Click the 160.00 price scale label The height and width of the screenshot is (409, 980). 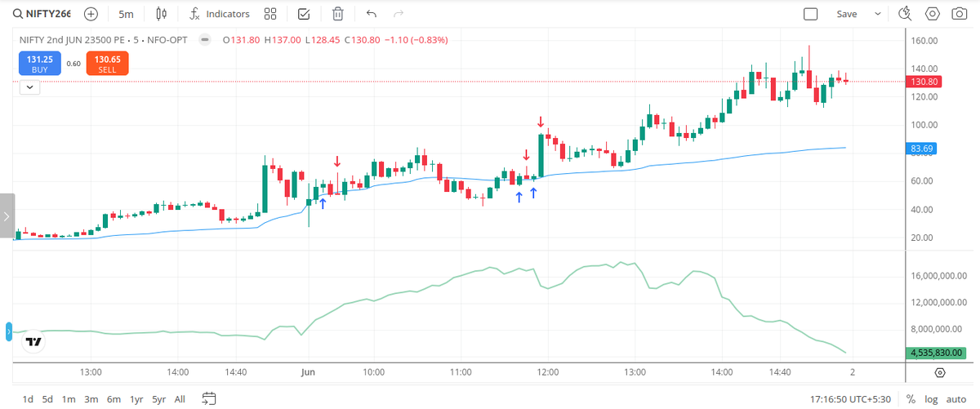pos(924,41)
